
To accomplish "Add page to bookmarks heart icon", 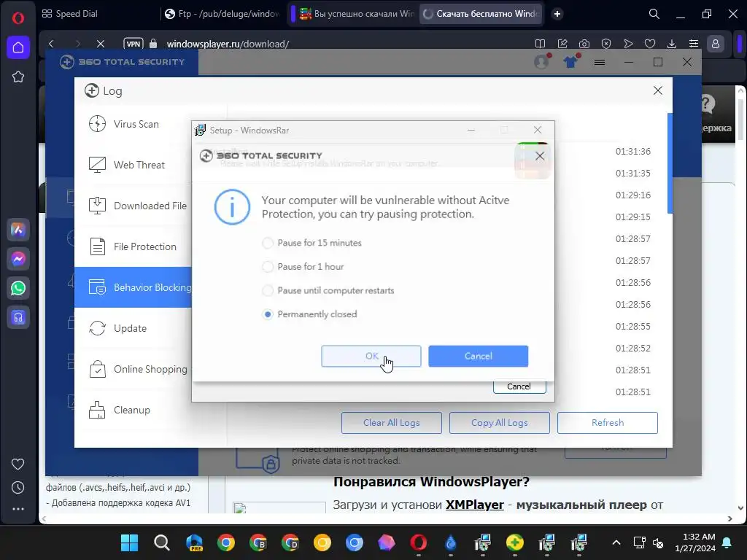I will click(650, 44).
